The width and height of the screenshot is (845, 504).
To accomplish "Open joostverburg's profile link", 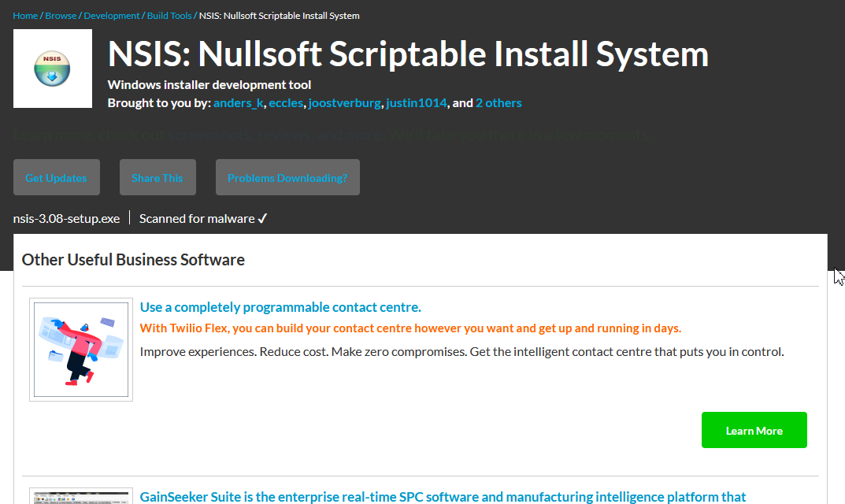I will tap(345, 103).
